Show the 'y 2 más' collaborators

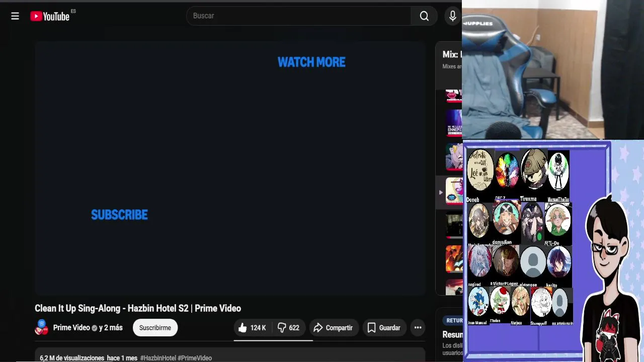(x=111, y=328)
